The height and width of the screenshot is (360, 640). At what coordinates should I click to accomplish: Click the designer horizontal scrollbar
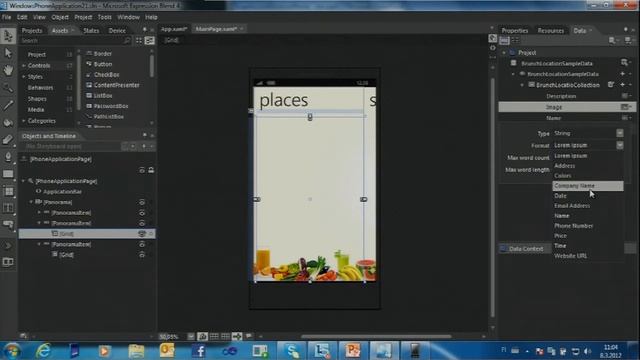pyautogui.click(x=376, y=337)
